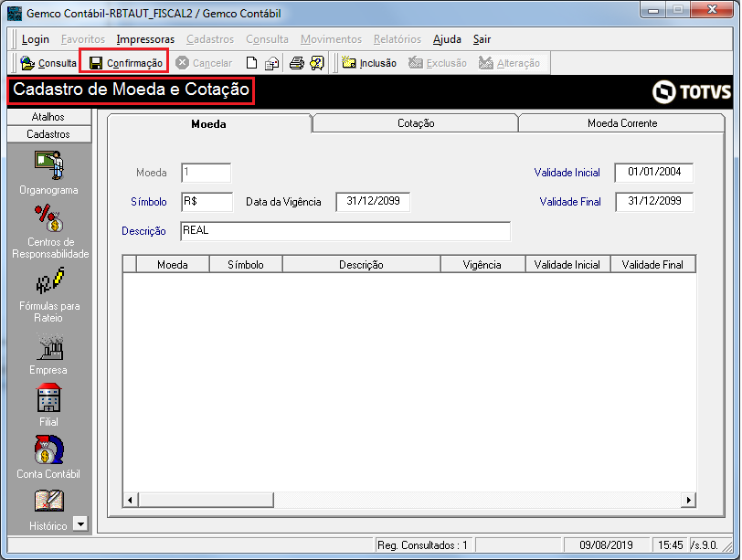Switch to the Moeda Corrente tab
Screen dimensions: 742x560
pos(622,123)
